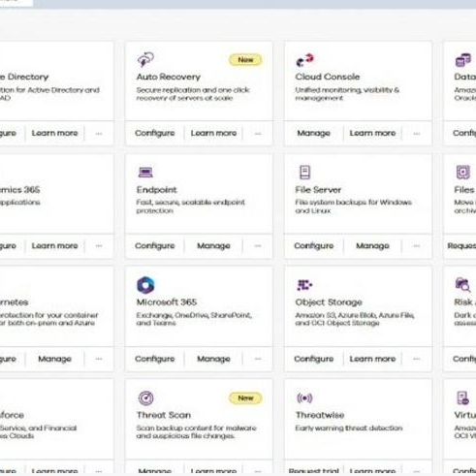Click the File Server icon
The width and height of the screenshot is (476, 476).
[304, 173]
